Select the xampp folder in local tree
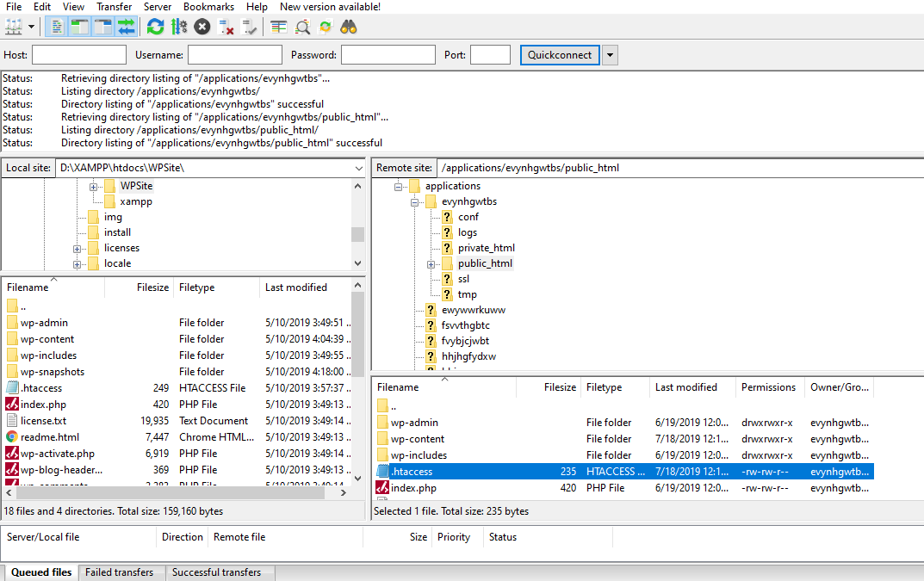 pos(136,201)
